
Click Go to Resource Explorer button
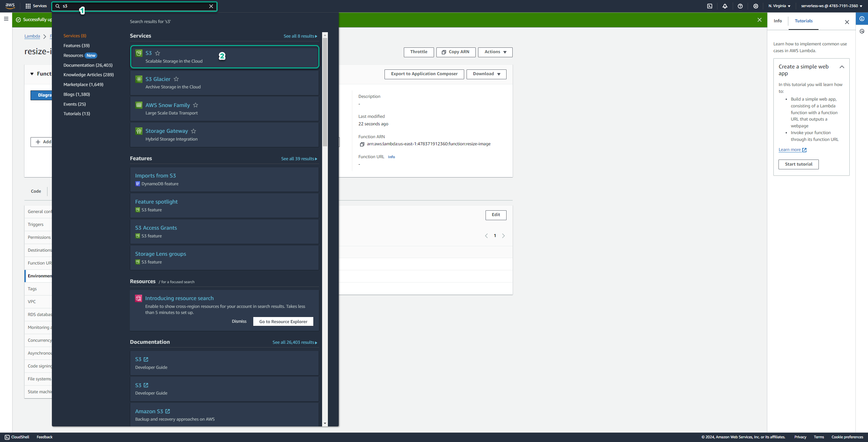283,321
